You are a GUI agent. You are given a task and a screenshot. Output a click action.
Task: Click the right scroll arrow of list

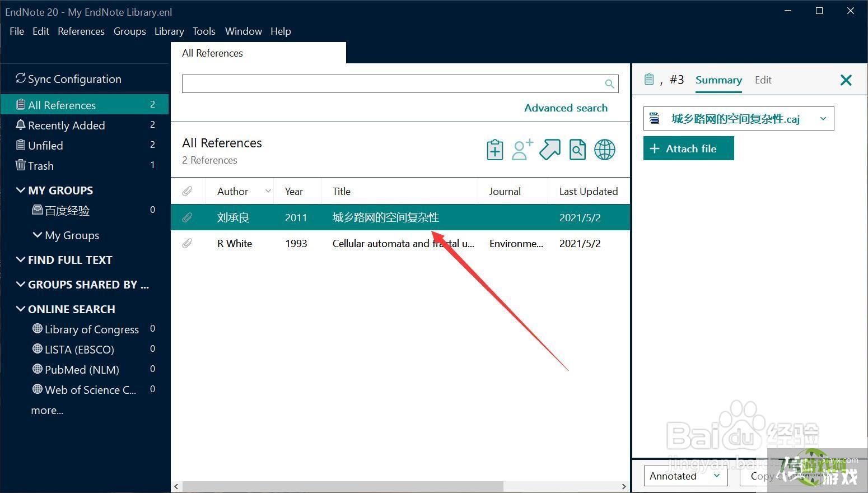624,486
